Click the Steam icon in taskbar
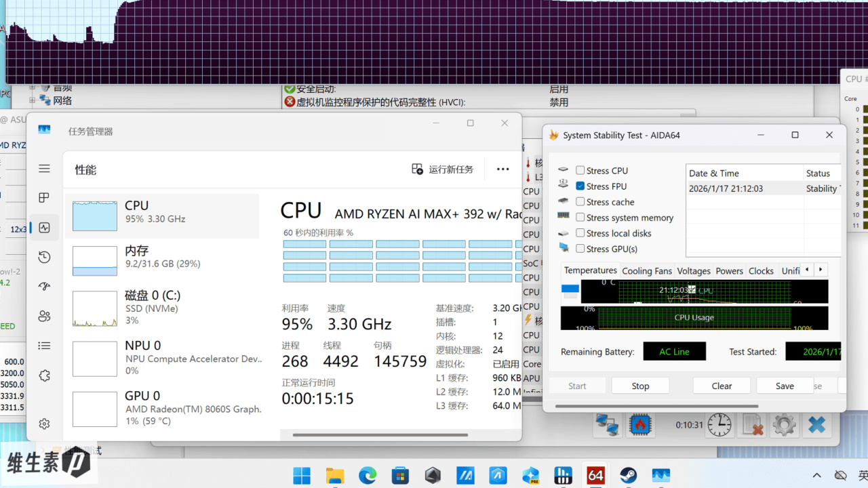Viewport: 868px width, 488px height. click(x=629, y=475)
